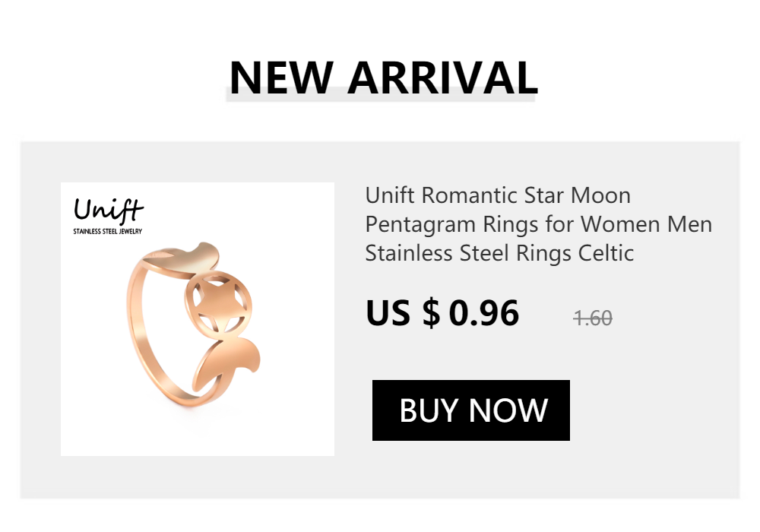
Task: Click the NEW ARRIVAL heading
Action: coord(383,76)
